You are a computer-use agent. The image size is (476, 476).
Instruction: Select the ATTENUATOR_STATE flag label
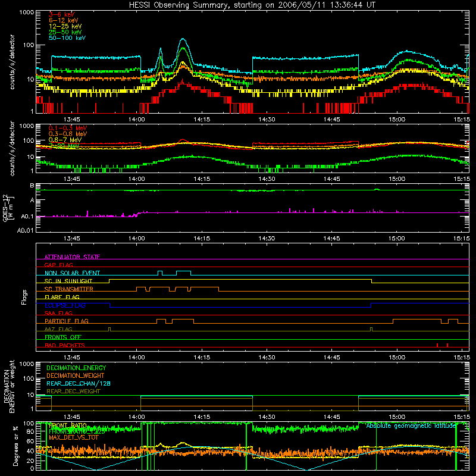click(x=72, y=257)
